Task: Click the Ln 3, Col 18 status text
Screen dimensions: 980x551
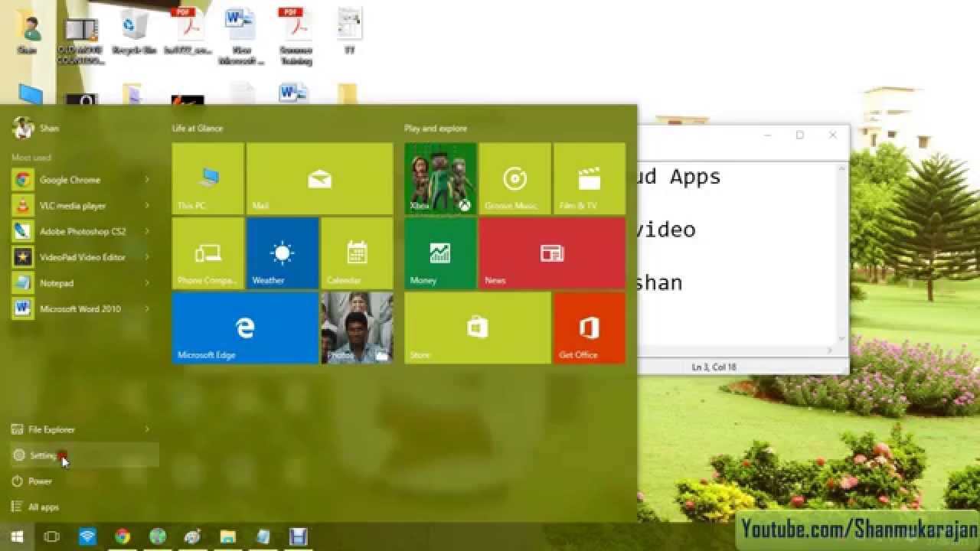Action: (x=714, y=367)
